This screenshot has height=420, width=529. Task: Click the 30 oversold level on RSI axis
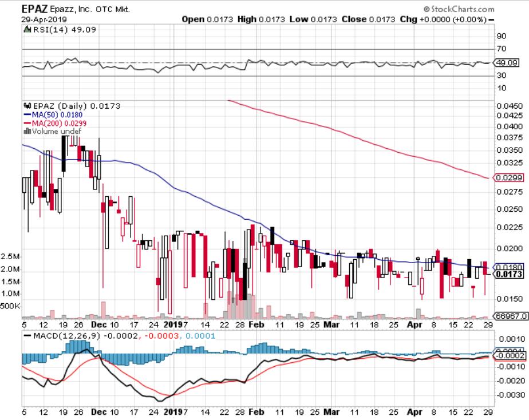pyautogui.click(x=502, y=76)
